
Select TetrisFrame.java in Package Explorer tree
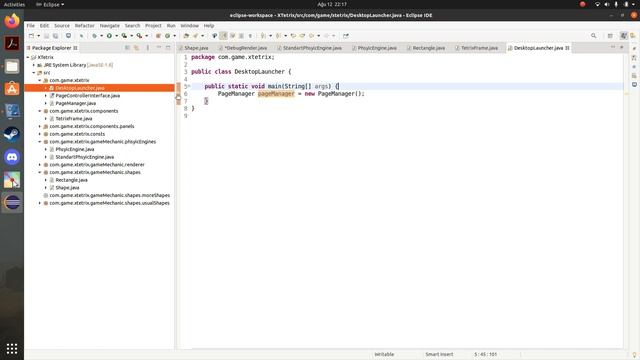coord(73,118)
